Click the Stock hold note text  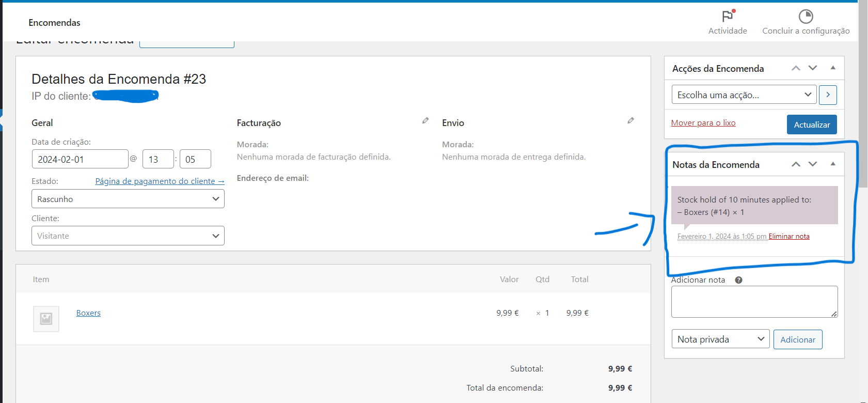pyautogui.click(x=744, y=206)
